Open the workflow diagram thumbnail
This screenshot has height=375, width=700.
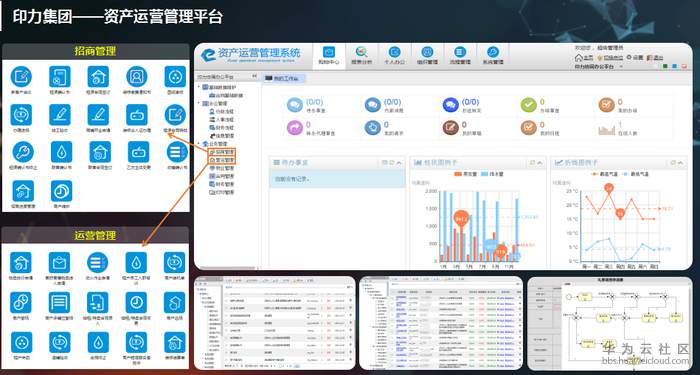[x=609, y=323]
